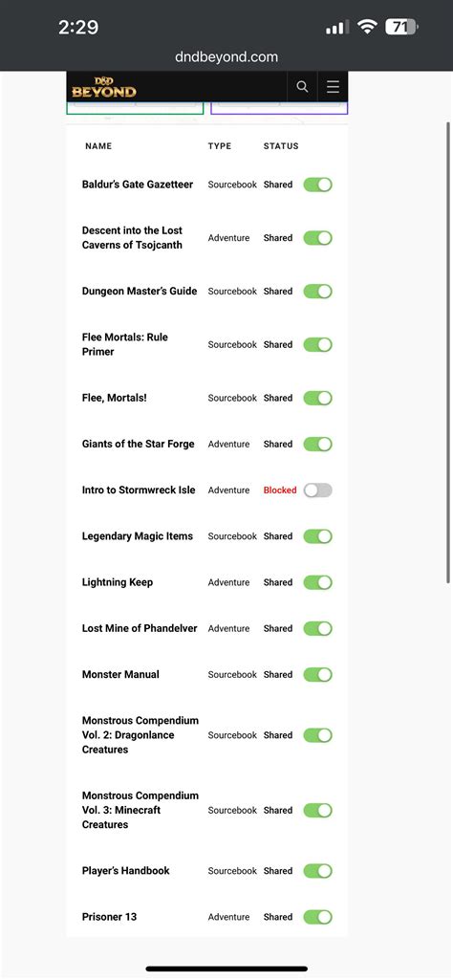Tap the red Blocked status label
453x980 pixels.
(x=280, y=490)
